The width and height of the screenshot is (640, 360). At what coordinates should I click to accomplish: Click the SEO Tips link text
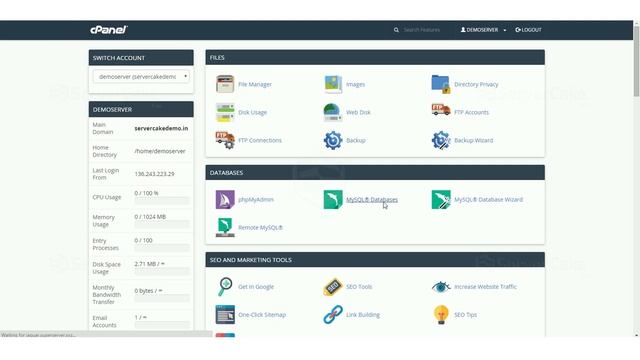(465, 315)
